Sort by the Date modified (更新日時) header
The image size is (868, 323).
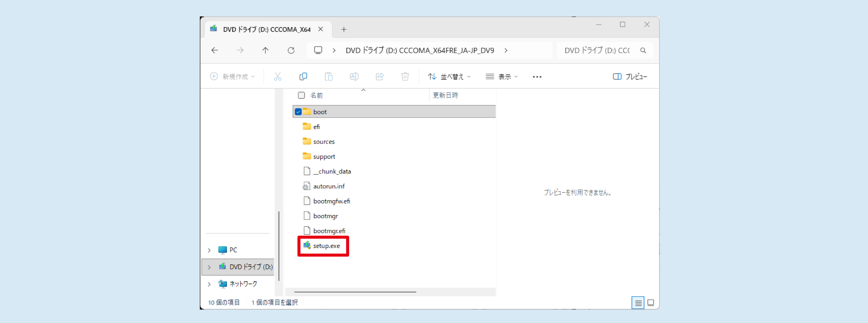pyautogui.click(x=446, y=95)
